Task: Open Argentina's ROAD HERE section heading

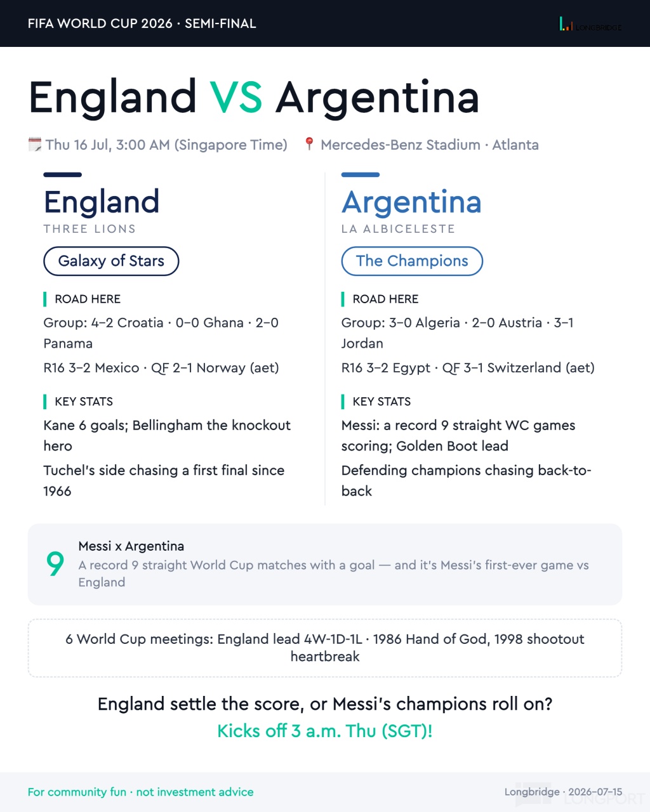Action: tap(385, 299)
